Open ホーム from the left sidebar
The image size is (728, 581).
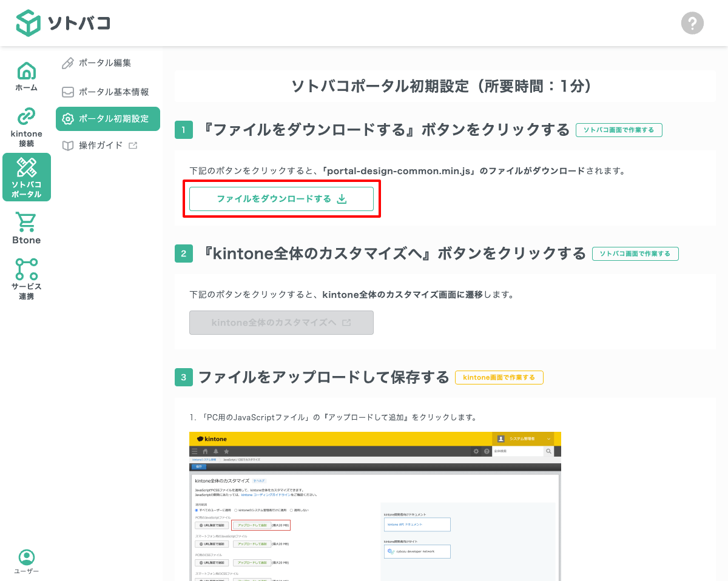point(26,75)
